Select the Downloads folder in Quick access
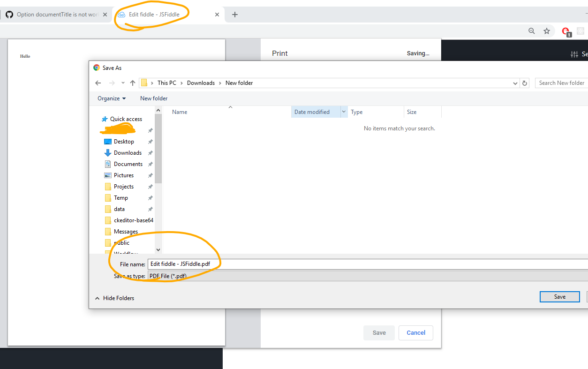 [x=128, y=152]
